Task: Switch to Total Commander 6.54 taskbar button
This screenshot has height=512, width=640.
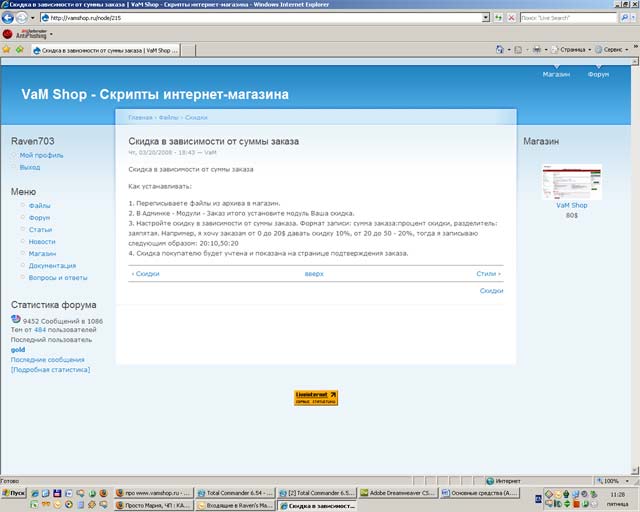Action: (235, 493)
